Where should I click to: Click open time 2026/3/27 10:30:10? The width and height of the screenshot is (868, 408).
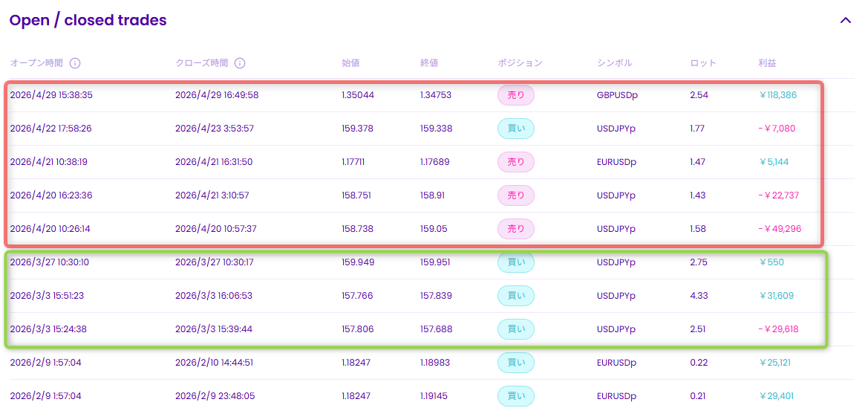[49, 262]
